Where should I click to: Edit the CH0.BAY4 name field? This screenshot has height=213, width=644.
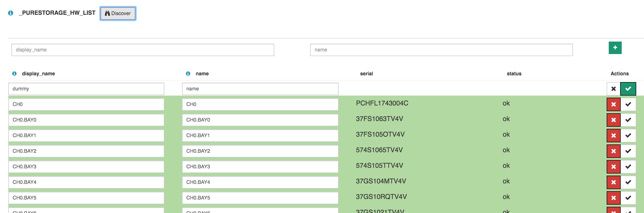[x=260, y=182]
